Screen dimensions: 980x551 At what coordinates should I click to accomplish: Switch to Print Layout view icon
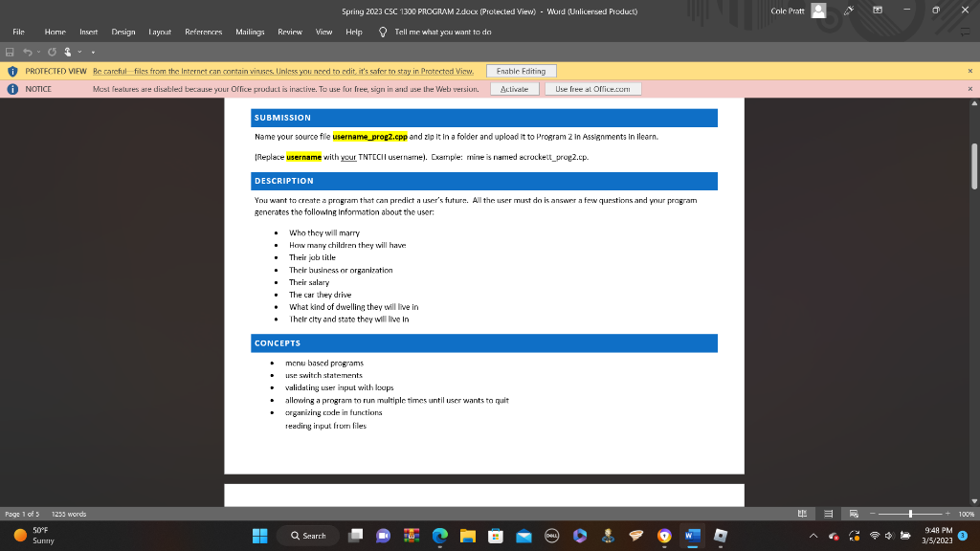pos(828,514)
